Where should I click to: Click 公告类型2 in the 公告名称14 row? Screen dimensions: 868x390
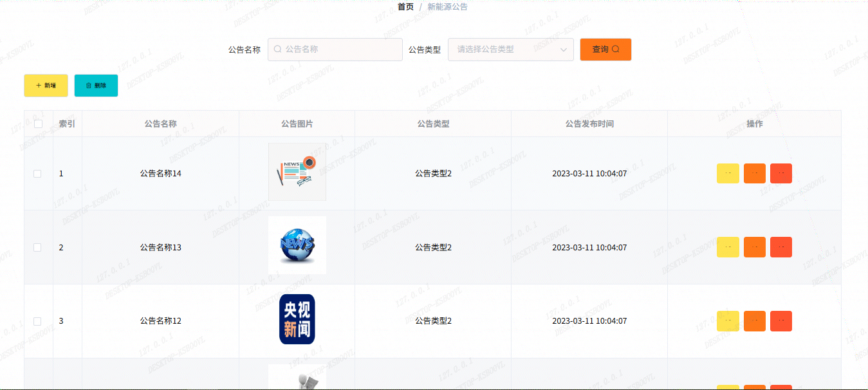click(433, 174)
